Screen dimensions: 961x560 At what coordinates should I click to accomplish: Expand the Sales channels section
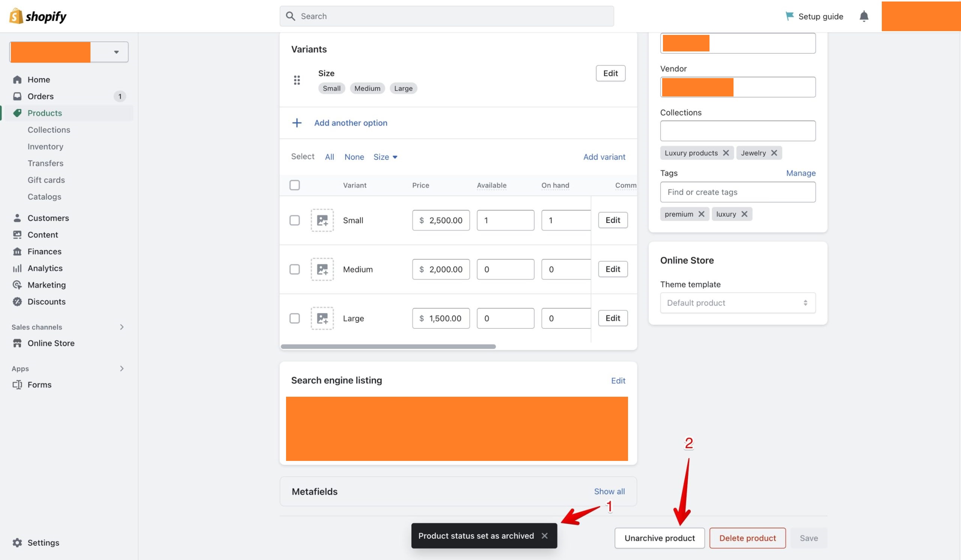(x=121, y=327)
